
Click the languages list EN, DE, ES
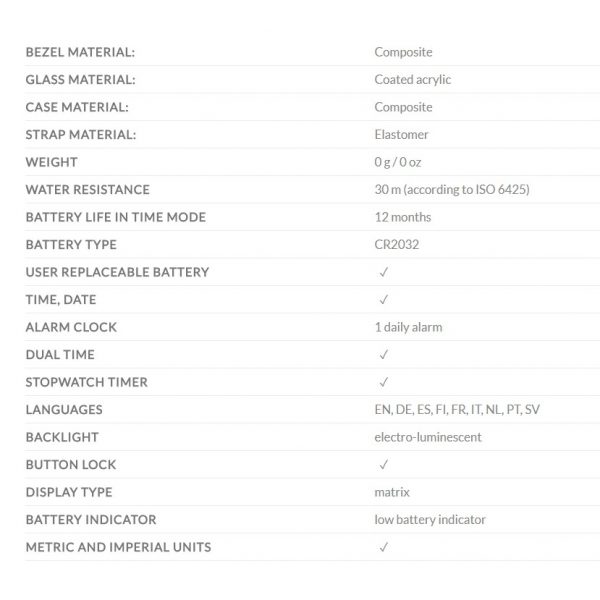pos(457,410)
